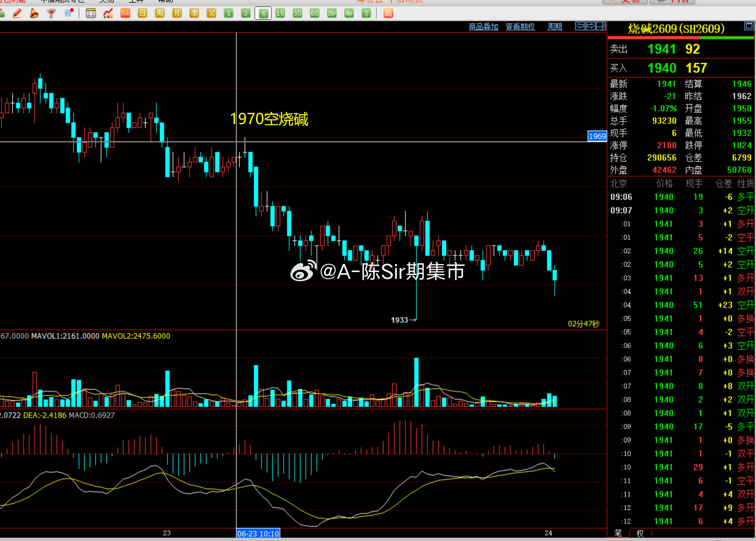Click the MAVOL2:2475.6000 indicator label
This screenshot has width=756, height=541.
(x=136, y=336)
